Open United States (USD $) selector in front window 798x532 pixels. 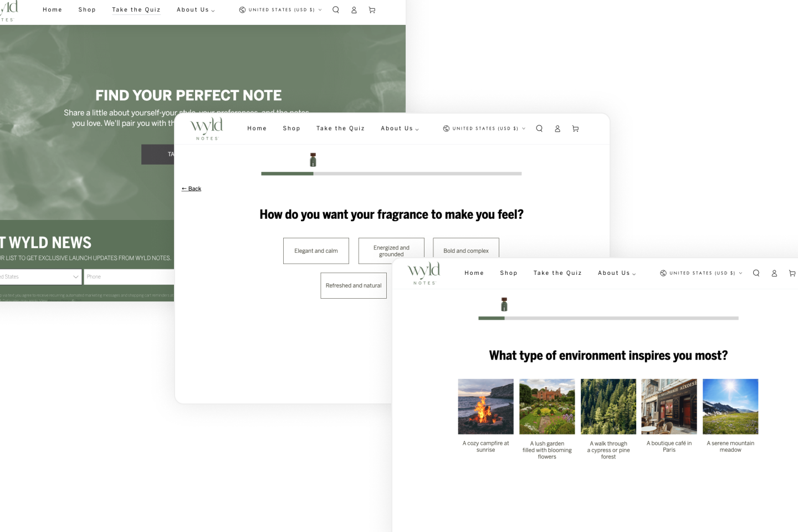702,273
